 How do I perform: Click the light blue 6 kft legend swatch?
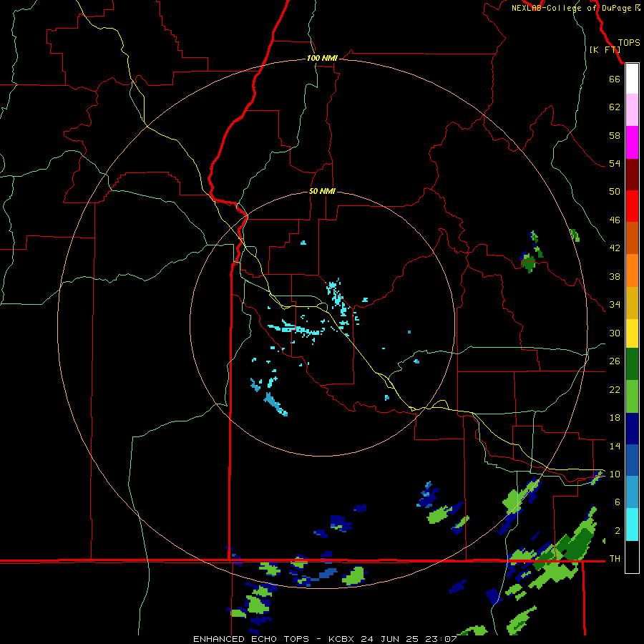pyautogui.click(x=632, y=492)
